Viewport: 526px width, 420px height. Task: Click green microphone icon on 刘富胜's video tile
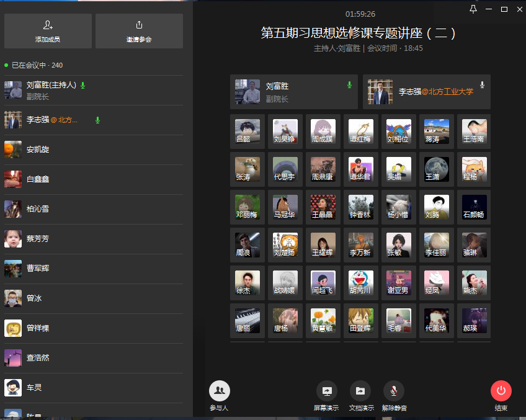coord(349,85)
